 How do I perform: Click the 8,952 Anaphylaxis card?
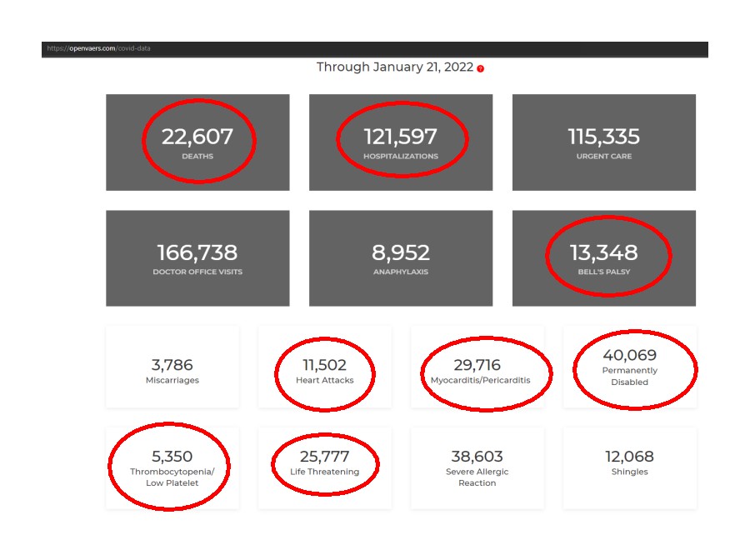point(401,258)
